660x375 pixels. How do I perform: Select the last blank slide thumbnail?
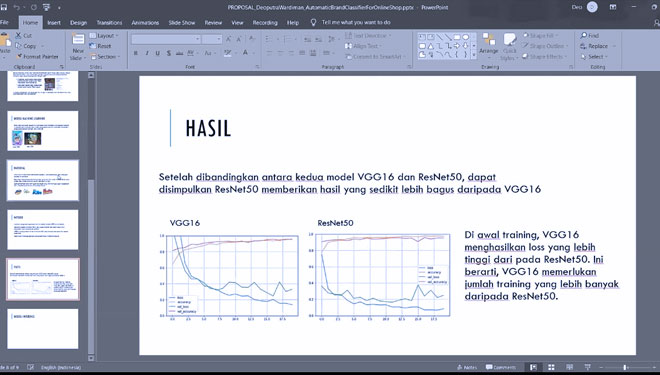click(43, 329)
